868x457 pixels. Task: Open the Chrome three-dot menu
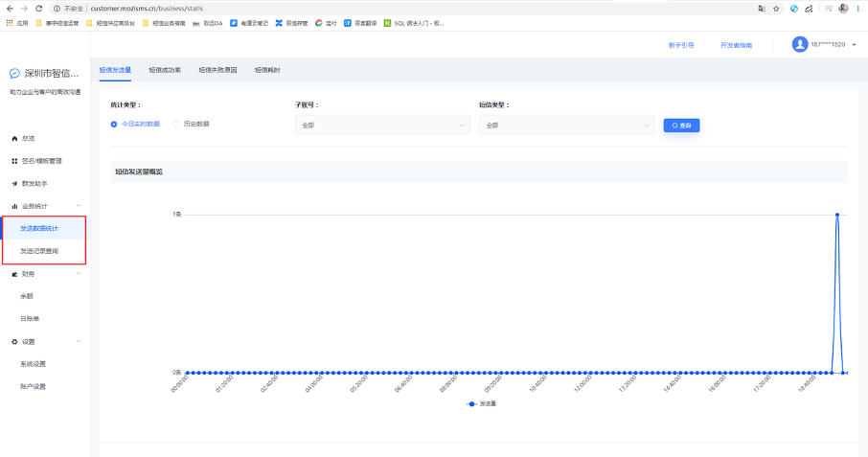pos(858,9)
